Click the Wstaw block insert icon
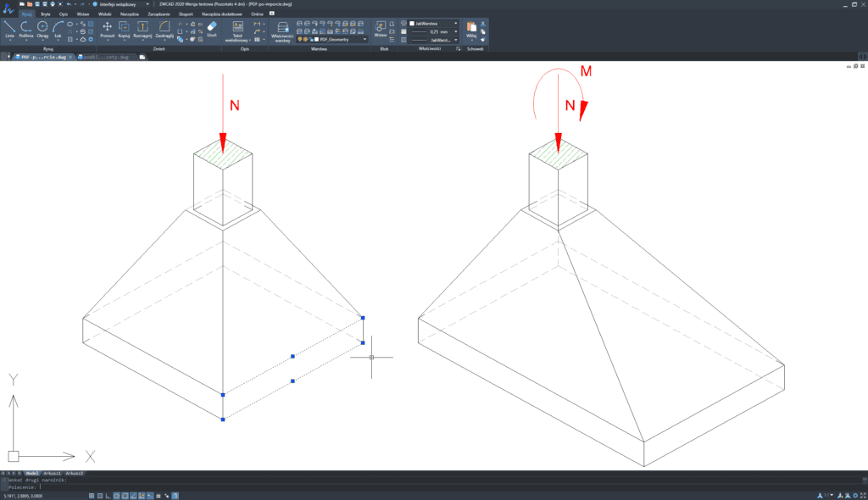Viewport: 868px width, 500px height. coord(381,27)
